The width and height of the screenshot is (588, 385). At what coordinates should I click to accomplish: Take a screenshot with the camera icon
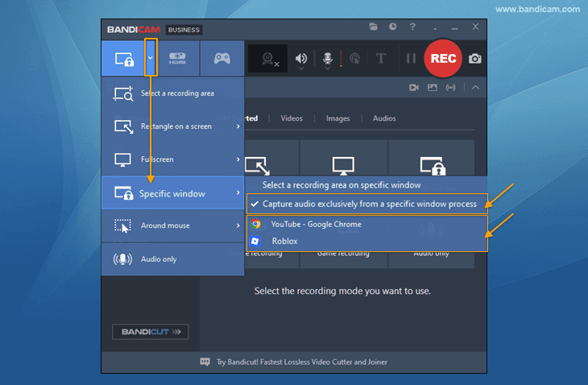[474, 59]
